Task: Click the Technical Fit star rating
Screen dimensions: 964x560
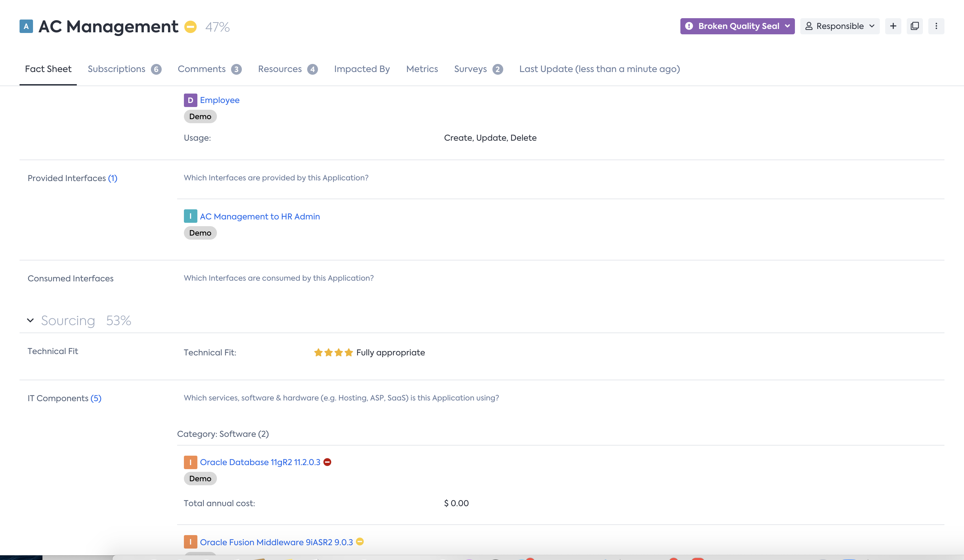Action: coord(333,352)
